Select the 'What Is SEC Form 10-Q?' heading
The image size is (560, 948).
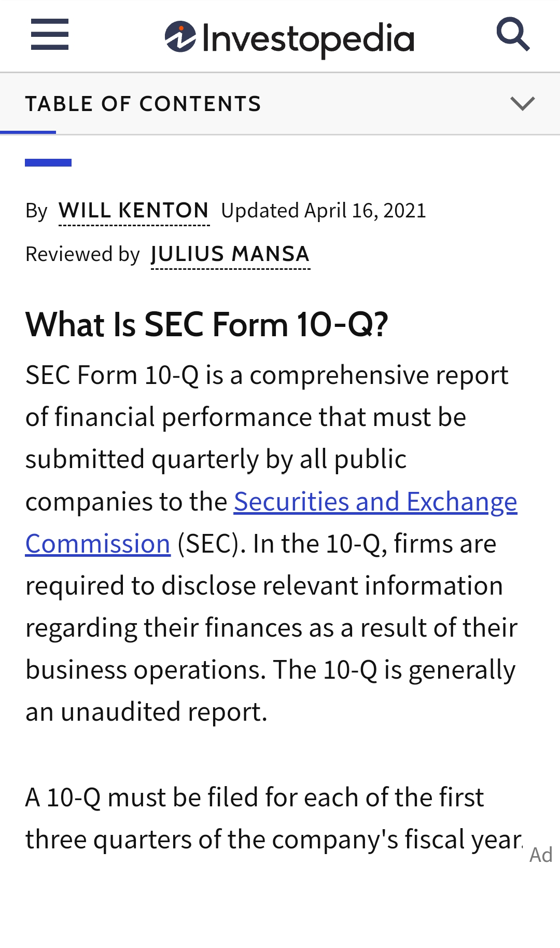(207, 325)
